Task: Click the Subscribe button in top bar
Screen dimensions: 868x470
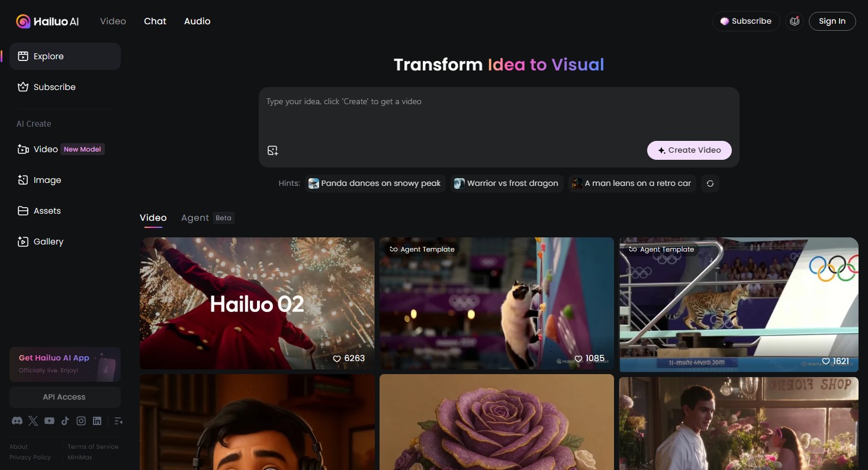Action: pyautogui.click(x=746, y=21)
